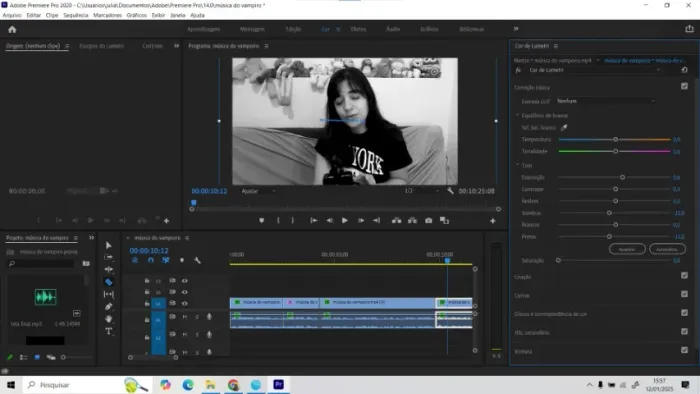Viewport: 700px width, 394px height.
Task: Export frame with the camera icon
Action: [x=429, y=220]
